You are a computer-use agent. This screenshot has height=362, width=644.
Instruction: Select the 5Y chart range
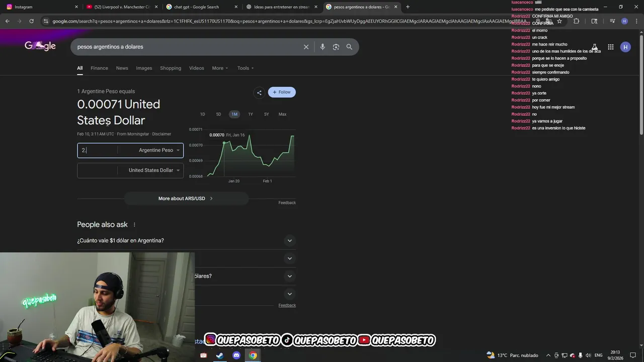point(267,114)
